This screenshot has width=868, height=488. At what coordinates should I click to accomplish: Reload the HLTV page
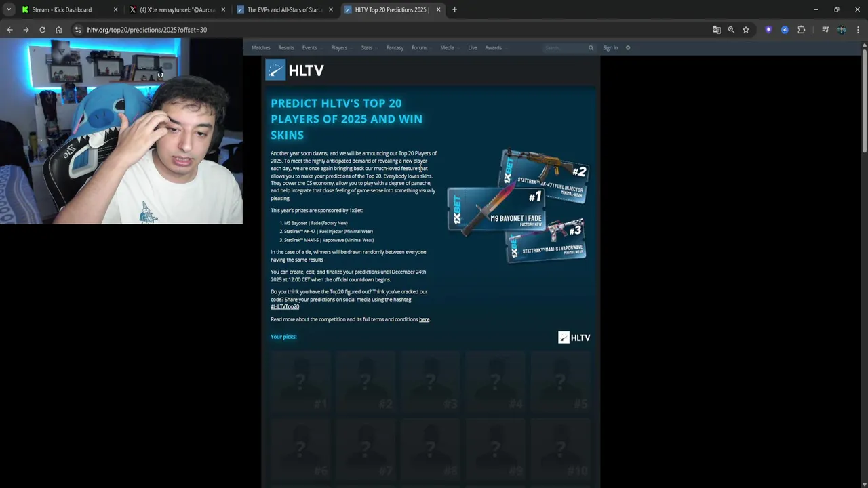[42, 30]
